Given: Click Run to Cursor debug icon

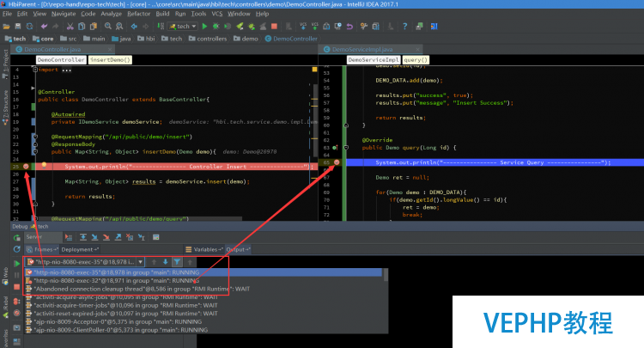Looking at the screenshot, I should click(x=142, y=237).
